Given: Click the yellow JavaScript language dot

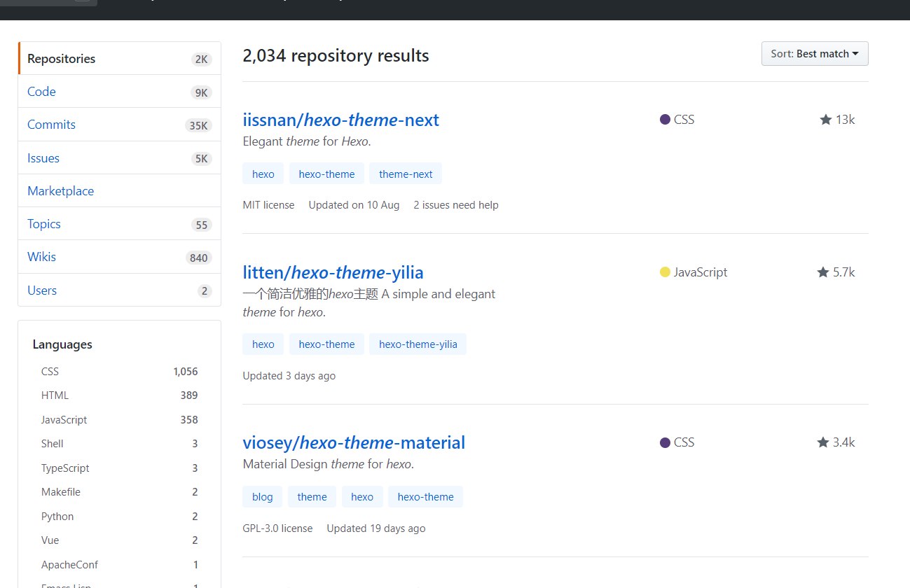Looking at the screenshot, I should tap(666, 272).
